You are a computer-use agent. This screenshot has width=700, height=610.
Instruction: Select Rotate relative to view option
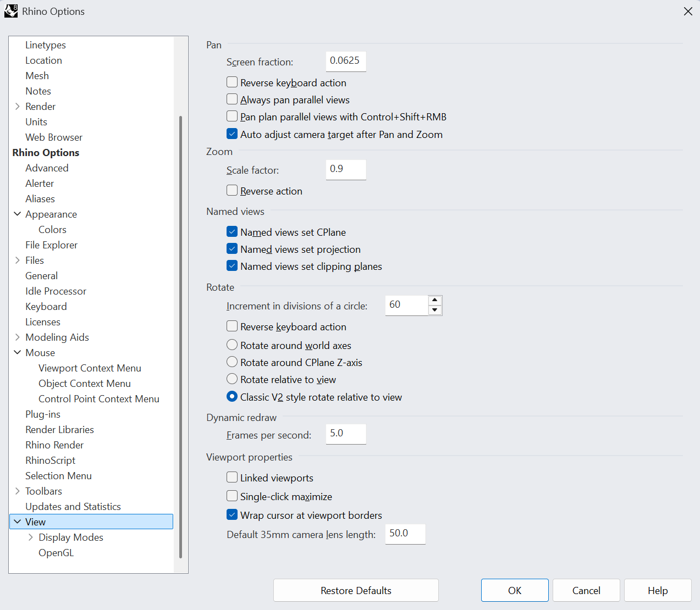click(232, 379)
